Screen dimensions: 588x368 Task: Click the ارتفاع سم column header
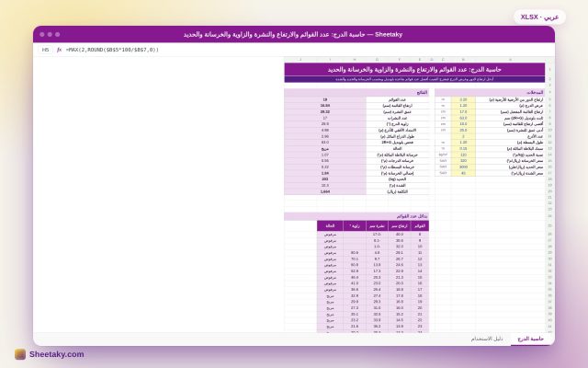pyautogui.click(x=400, y=226)
